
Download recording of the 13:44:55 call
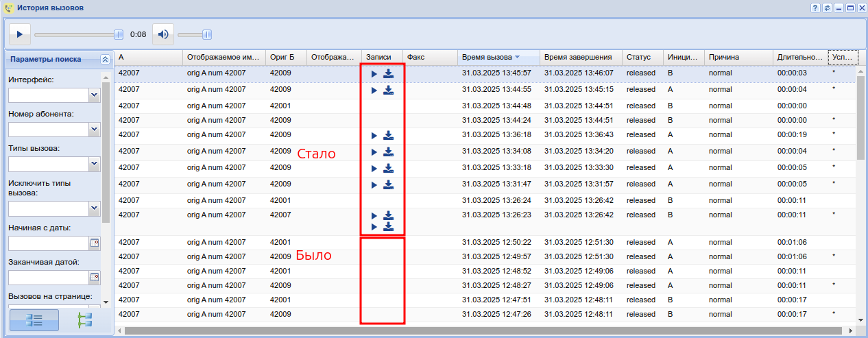[x=388, y=90]
